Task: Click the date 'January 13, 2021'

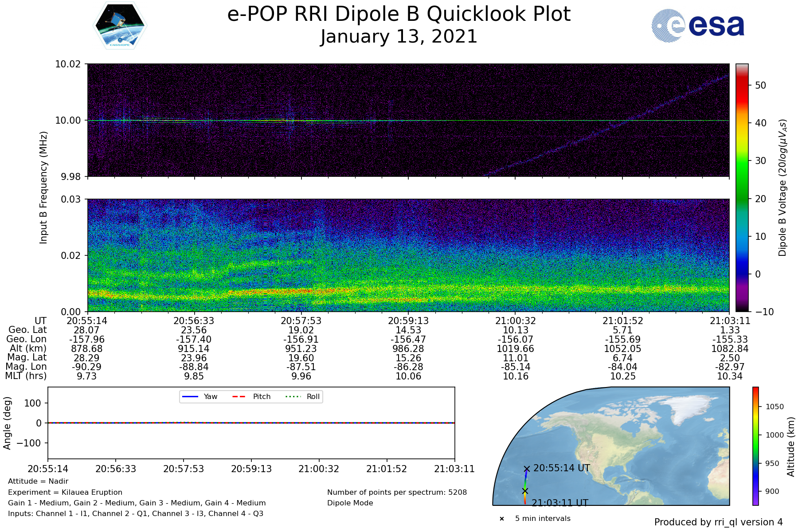Action: click(x=399, y=36)
